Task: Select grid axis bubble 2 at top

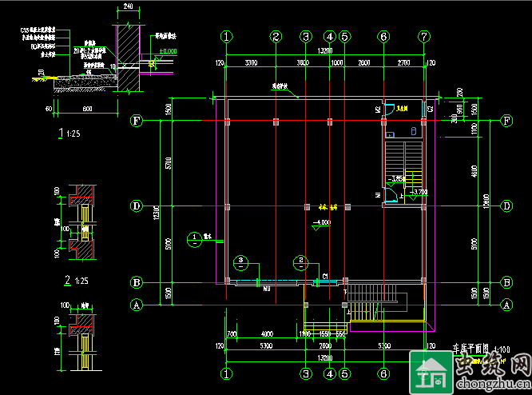Action: point(276,36)
